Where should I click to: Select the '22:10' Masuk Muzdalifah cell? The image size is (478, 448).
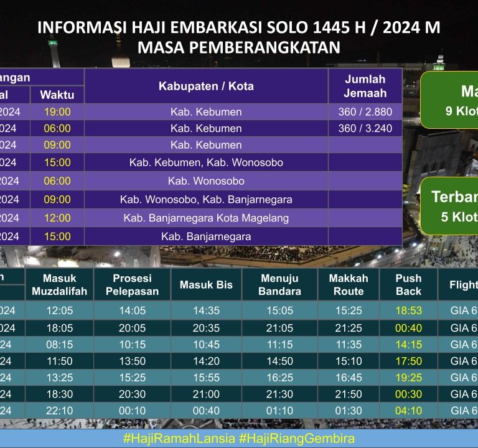click(60, 410)
